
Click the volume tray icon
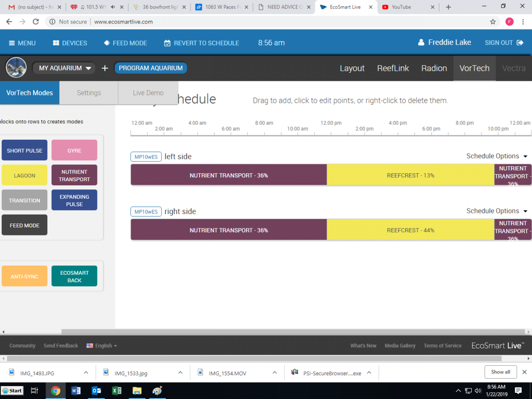click(x=478, y=391)
